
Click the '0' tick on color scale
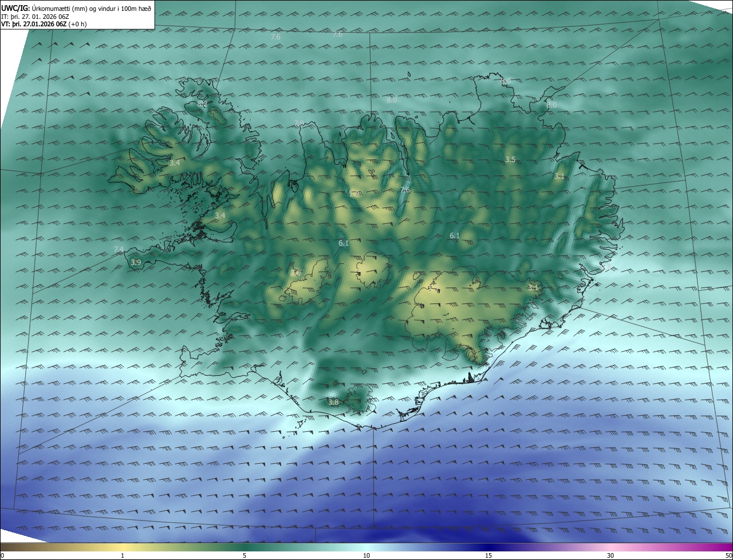click(x=2, y=555)
